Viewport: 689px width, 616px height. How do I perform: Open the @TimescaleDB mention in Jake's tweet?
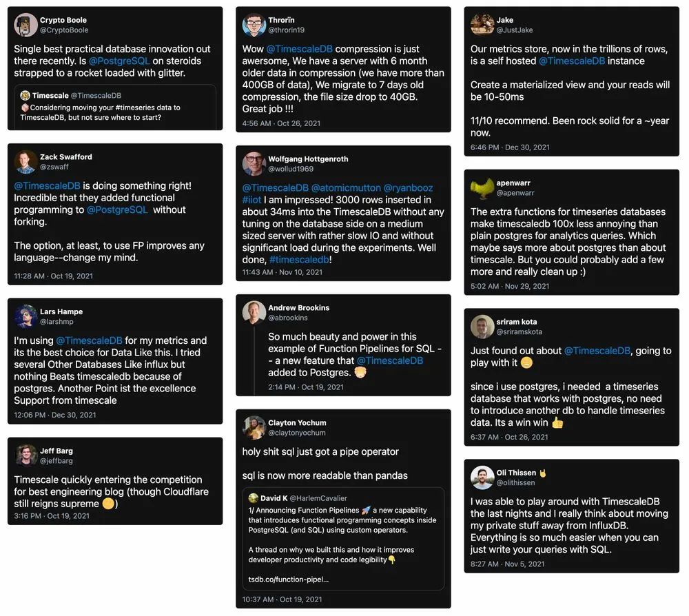click(572, 61)
